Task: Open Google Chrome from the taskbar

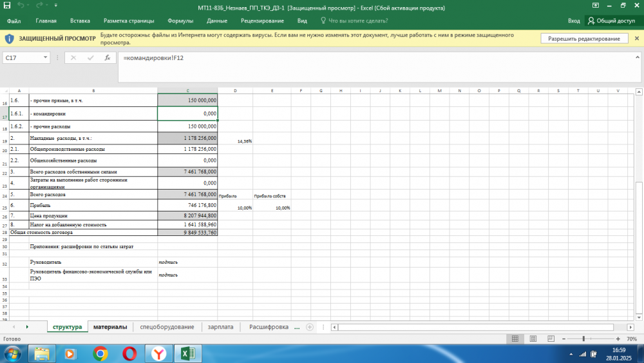Action: point(100,353)
